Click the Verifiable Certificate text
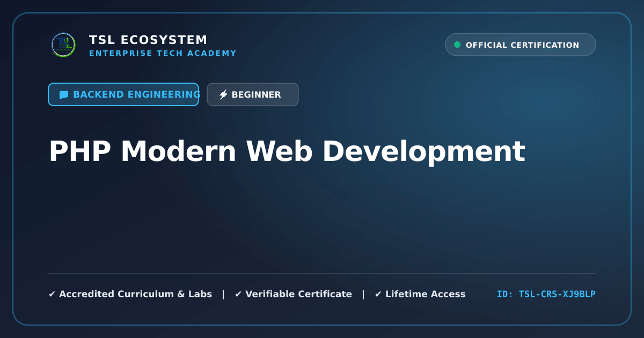644x338 pixels. pos(298,294)
